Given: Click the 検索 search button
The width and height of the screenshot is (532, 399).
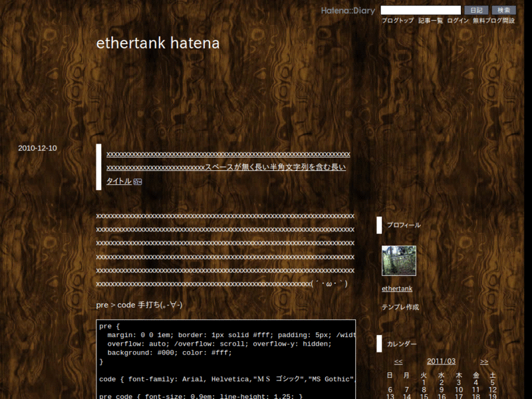Looking at the screenshot, I should click(x=504, y=10).
